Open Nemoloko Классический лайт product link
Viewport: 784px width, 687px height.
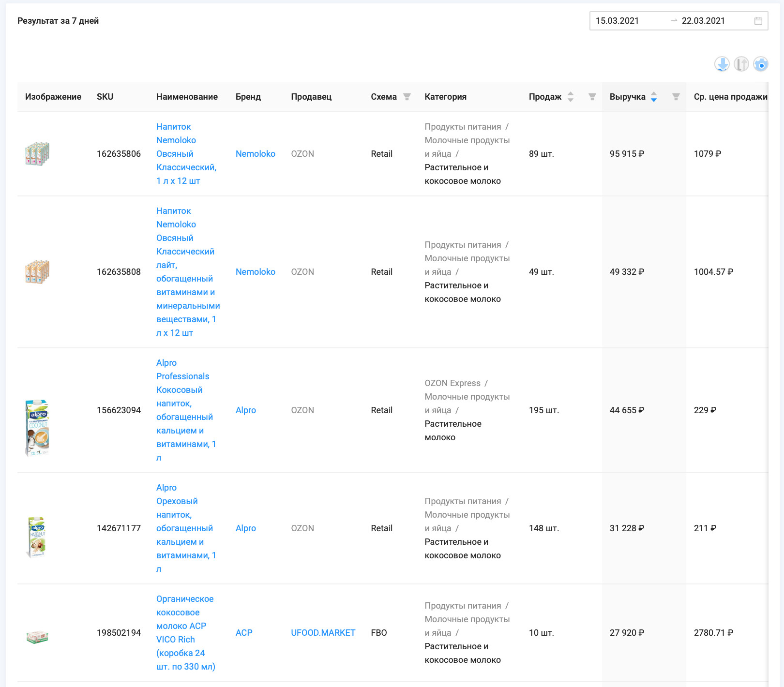tap(188, 272)
